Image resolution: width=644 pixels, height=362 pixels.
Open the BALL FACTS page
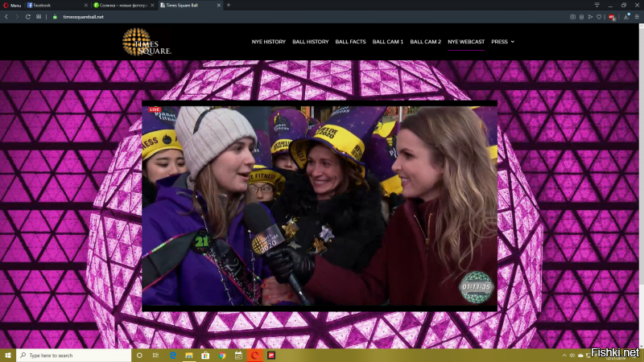coord(350,42)
